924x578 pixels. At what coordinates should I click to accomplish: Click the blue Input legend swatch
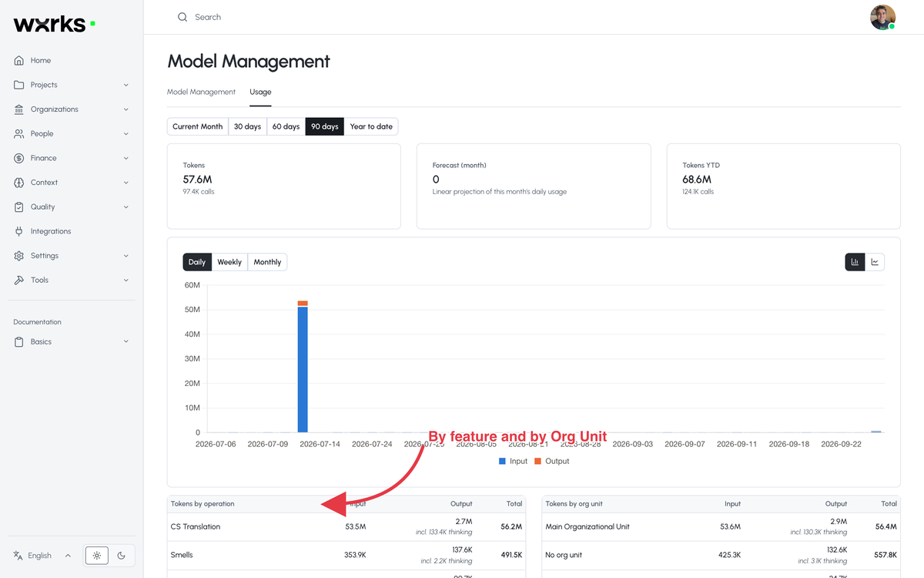click(502, 461)
